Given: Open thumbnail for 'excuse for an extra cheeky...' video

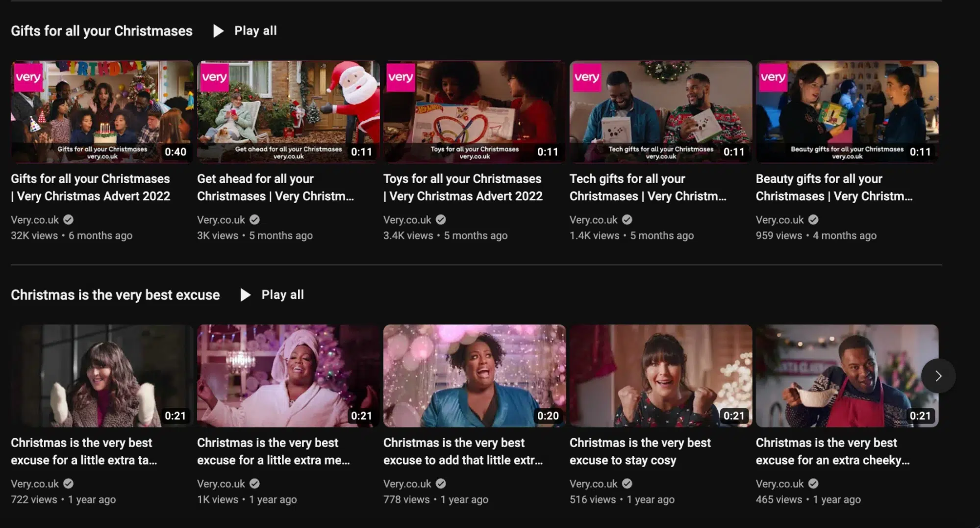Looking at the screenshot, I should (847, 376).
